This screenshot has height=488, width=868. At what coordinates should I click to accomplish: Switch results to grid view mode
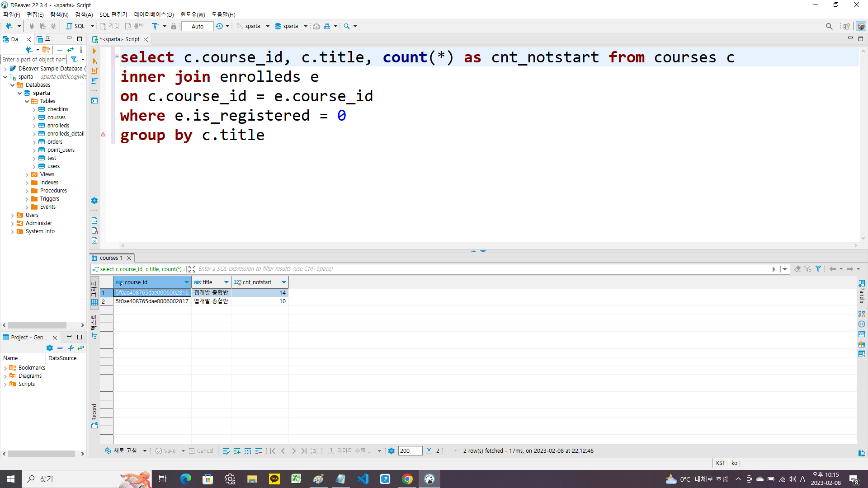(94, 293)
